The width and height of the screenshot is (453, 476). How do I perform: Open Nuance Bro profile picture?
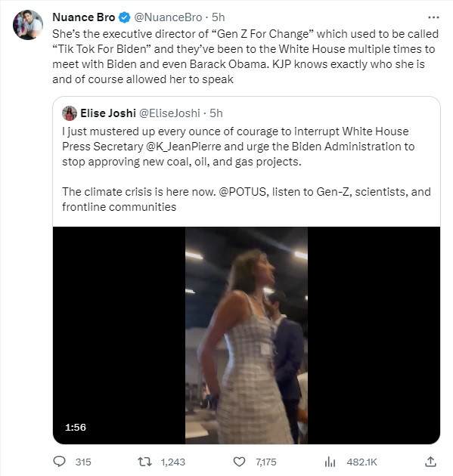coord(28,25)
